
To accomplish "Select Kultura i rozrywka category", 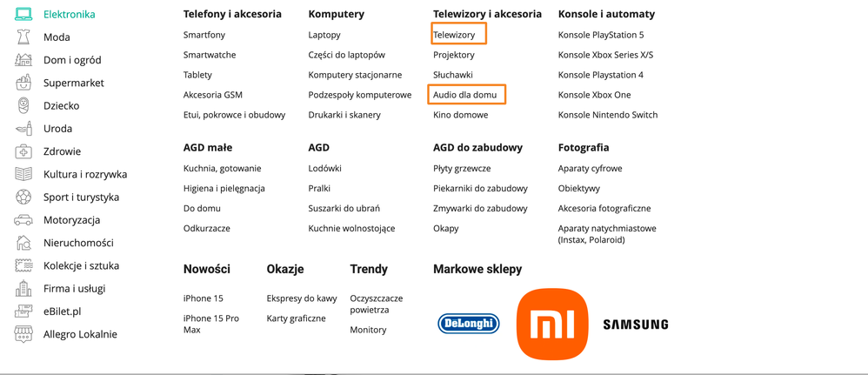I will [85, 175].
